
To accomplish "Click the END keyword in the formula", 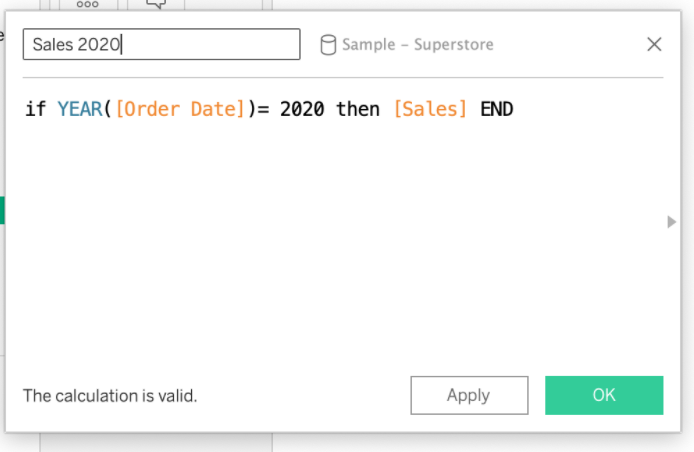I will tap(496, 109).
